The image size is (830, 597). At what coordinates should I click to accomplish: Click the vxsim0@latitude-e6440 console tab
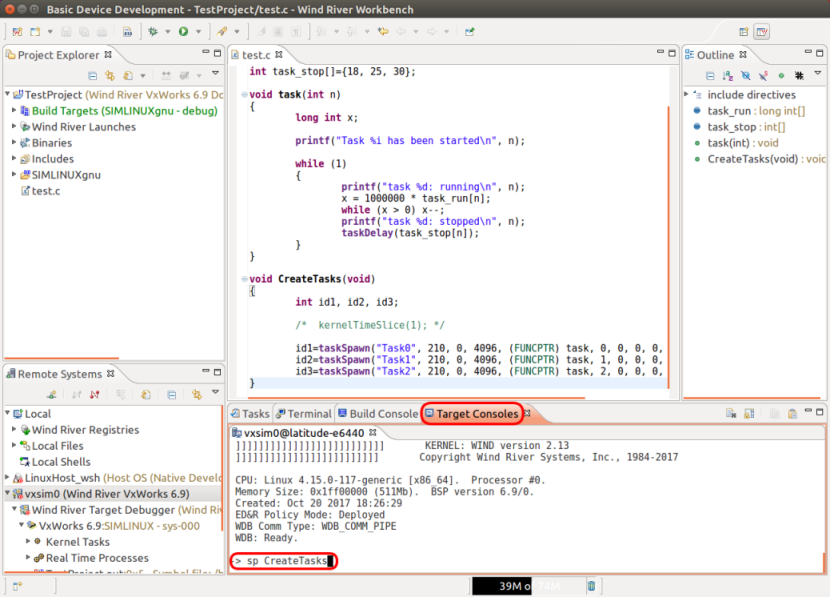[x=304, y=433]
